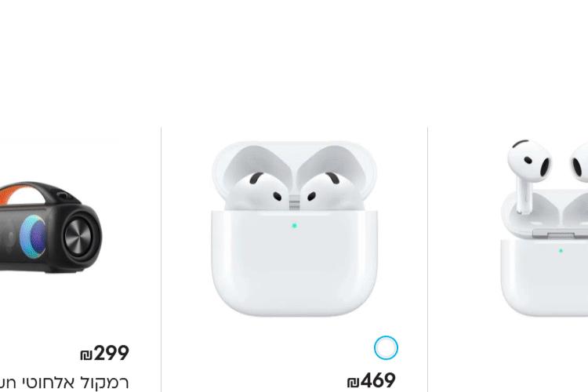588x392 pixels.
Task: Click the ₪299 speaker price
Action: pos(104,354)
